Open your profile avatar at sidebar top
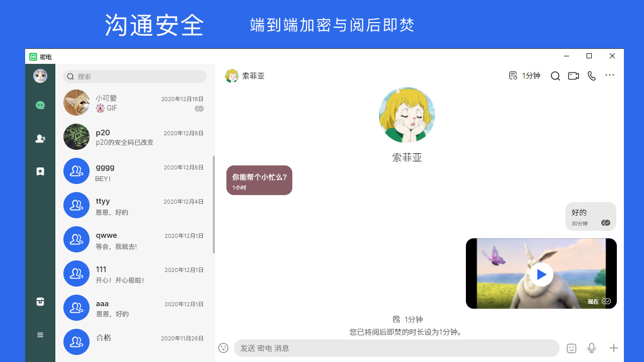 pyautogui.click(x=40, y=76)
